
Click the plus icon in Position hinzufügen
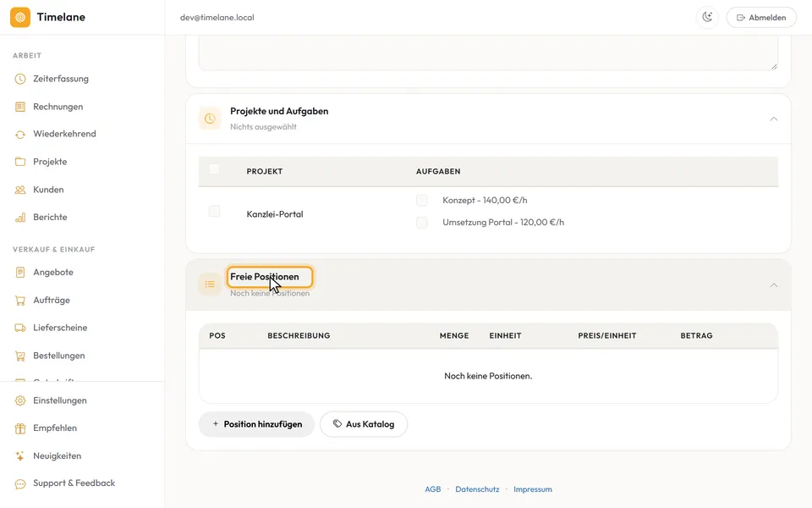[216, 423]
